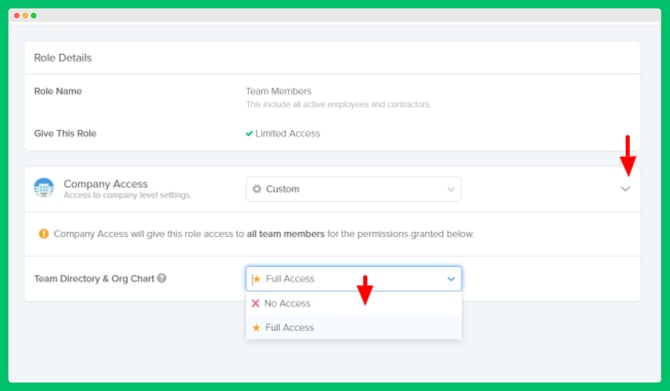Click the Give This Role label
This screenshot has height=391, width=670.
(65, 133)
